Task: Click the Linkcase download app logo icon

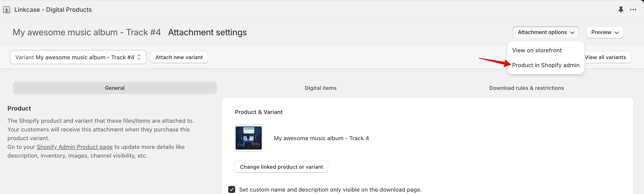Action: [x=7, y=10]
